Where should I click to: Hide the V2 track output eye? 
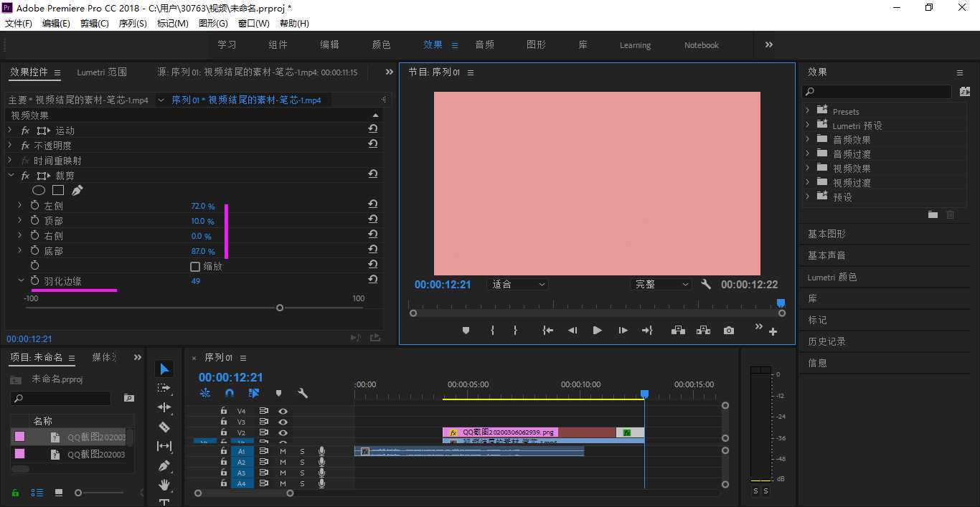pos(283,432)
